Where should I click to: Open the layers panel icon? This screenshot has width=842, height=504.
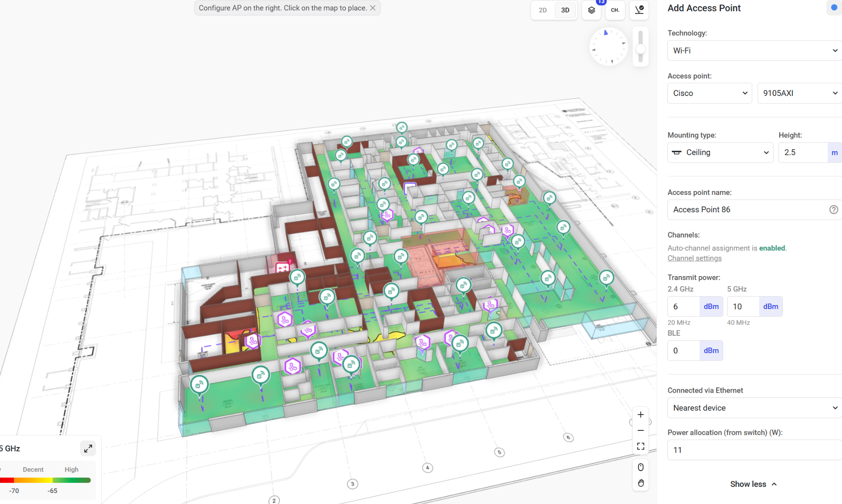point(591,10)
